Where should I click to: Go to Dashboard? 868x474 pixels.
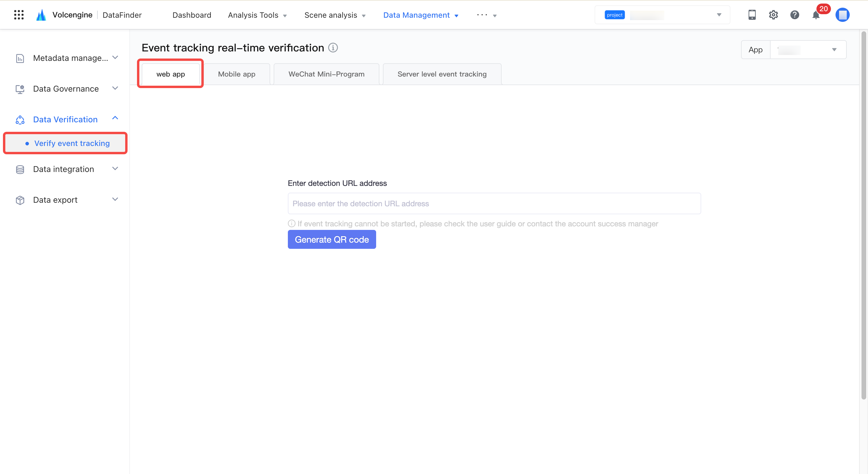pos(192,15)
